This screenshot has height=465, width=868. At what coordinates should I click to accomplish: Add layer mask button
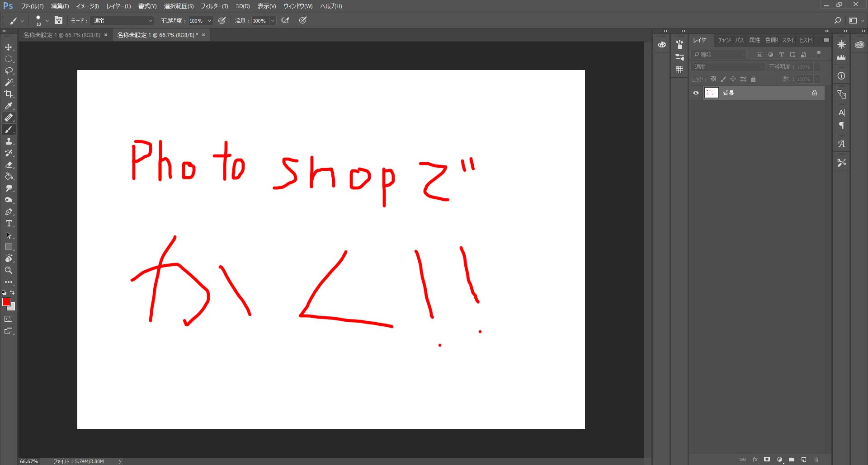[767, 460]
